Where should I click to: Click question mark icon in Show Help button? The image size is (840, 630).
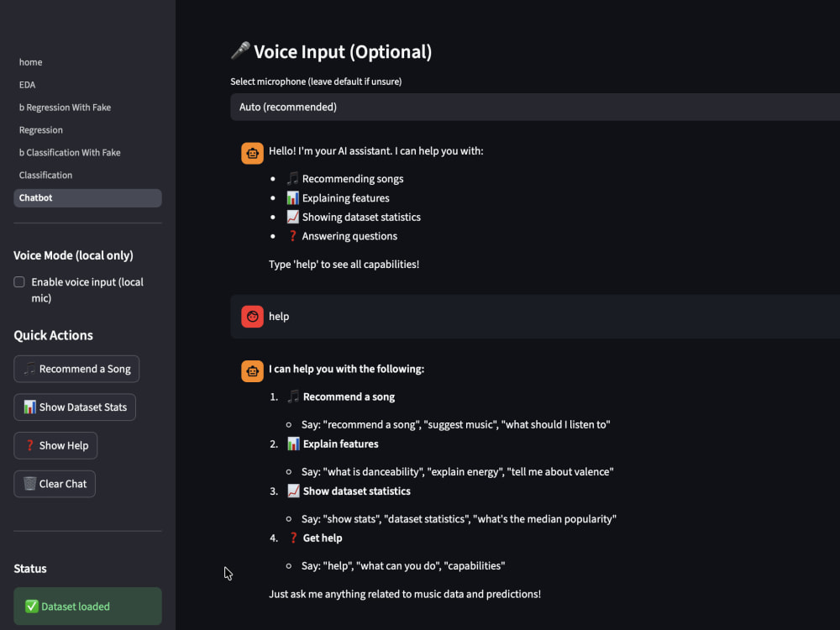30,446
